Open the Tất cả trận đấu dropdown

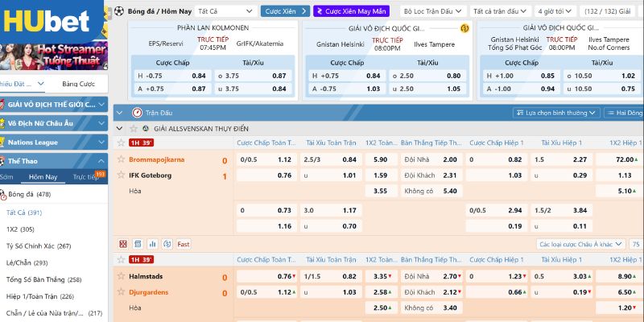coord(500,11)
